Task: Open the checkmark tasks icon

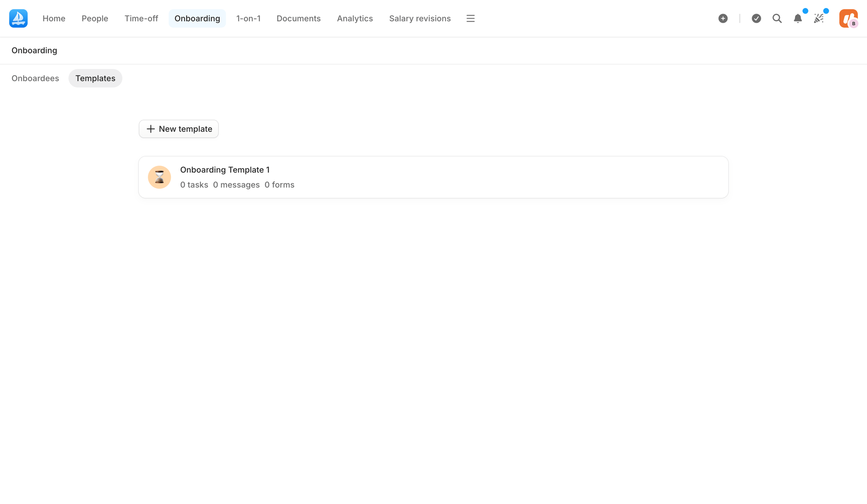Action: click(x=756, y=18)
